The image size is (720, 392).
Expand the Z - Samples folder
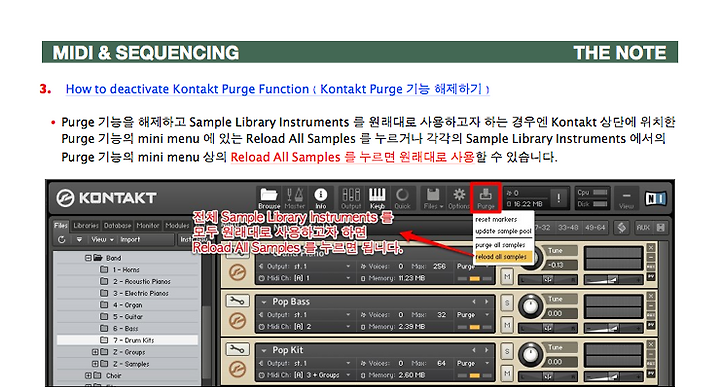(95, 364)
